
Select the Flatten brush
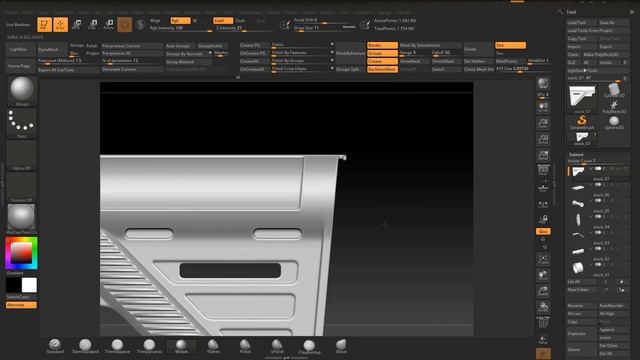click(x=213, y=346)
